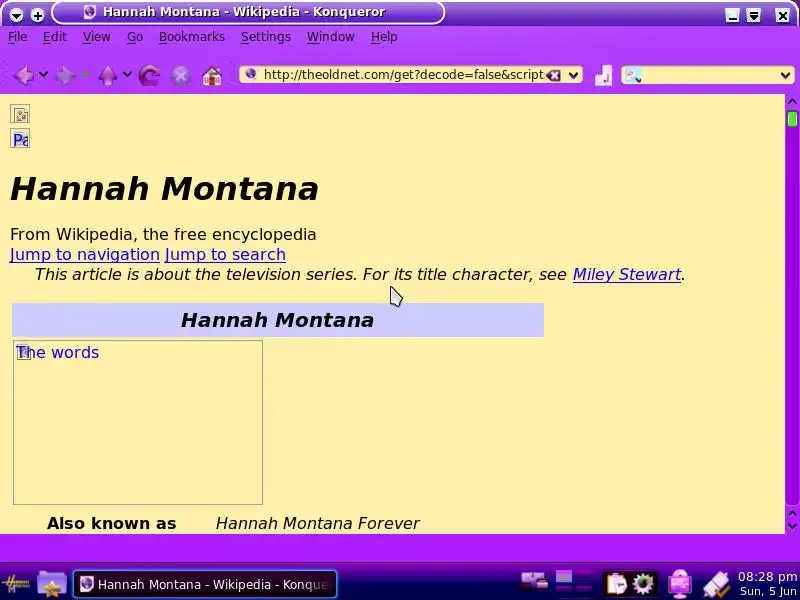
Task: Click the scrollbar up arrow at the top
Action: tap(792, 102)
